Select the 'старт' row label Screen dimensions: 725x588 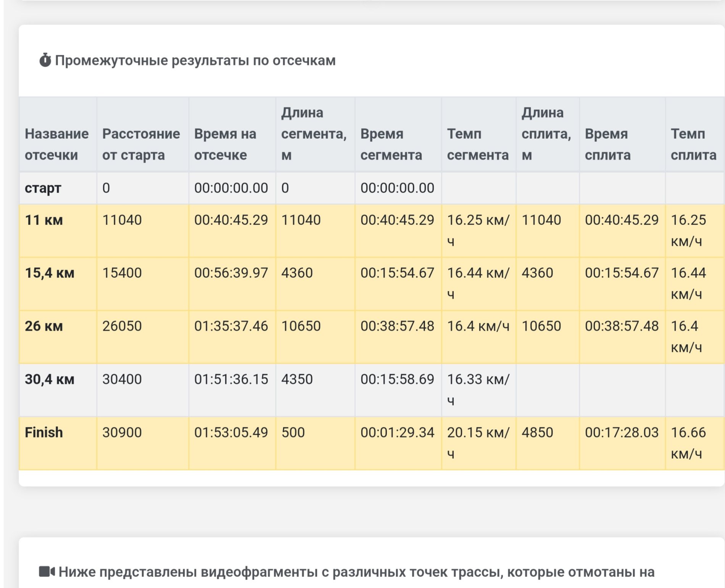pos(43,188)
